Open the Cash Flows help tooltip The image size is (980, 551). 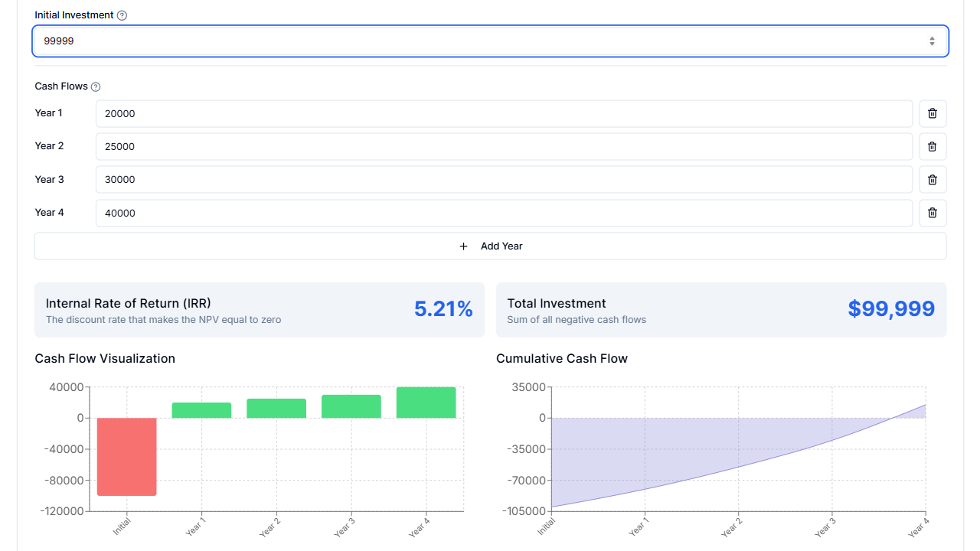point(95,86)
